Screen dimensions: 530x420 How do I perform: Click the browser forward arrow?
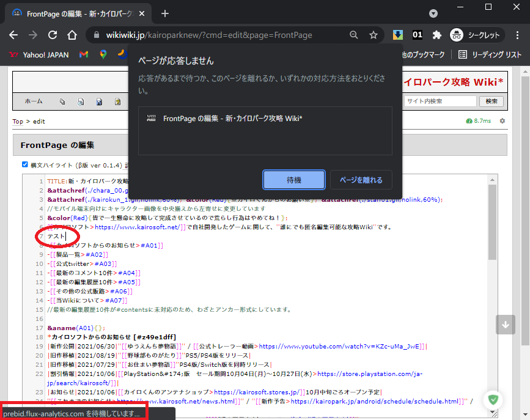click(x=33, y=35)
